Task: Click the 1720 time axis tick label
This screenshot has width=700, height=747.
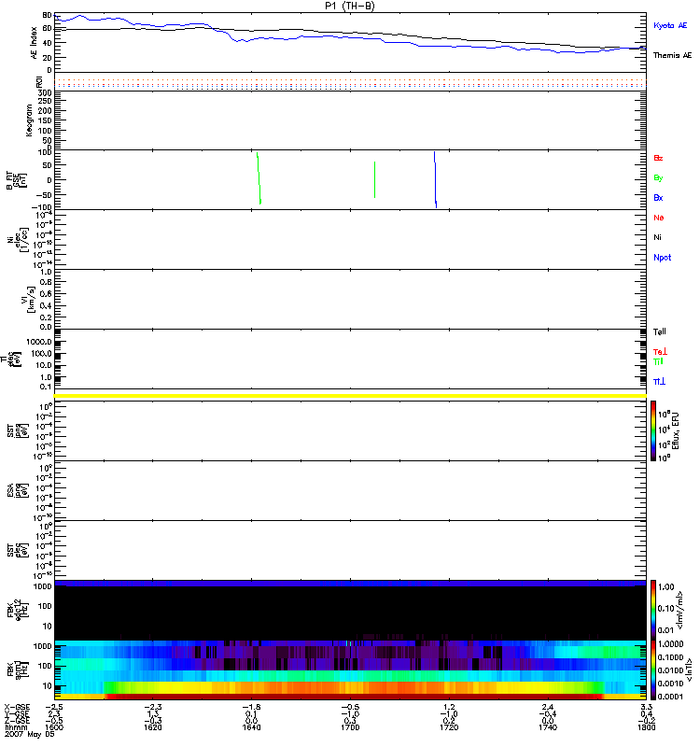Action: (x=449, y=727)
